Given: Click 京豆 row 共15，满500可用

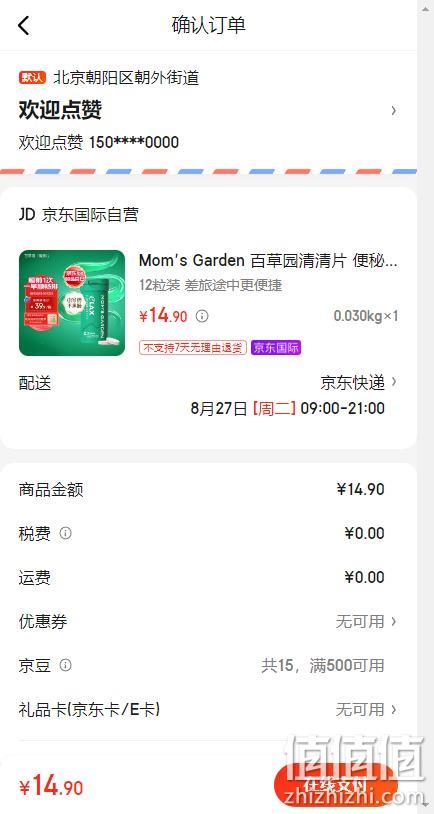Looking at the screenshot, I should coord(208,665).
